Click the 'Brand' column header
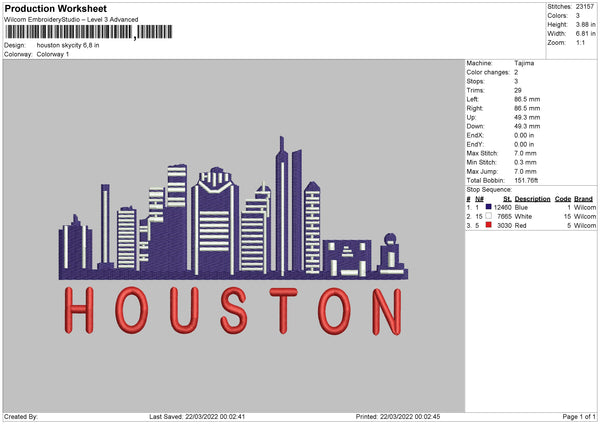 click(x=583, y=199)
